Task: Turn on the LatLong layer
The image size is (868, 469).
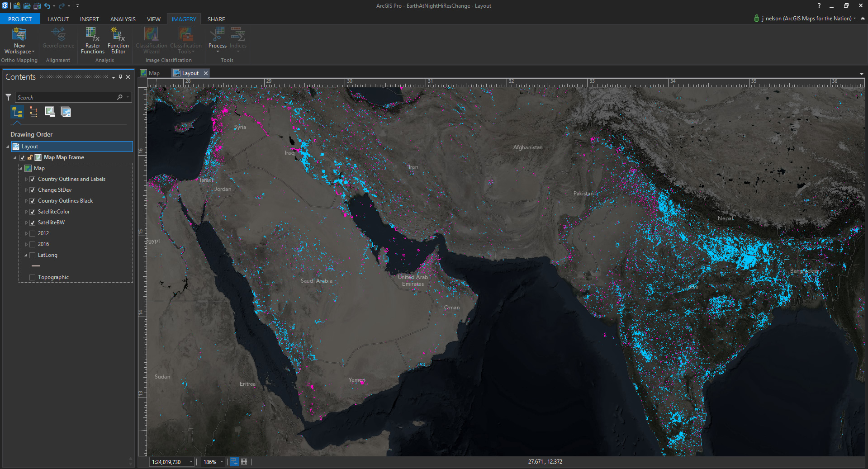Action: [33, 255]
